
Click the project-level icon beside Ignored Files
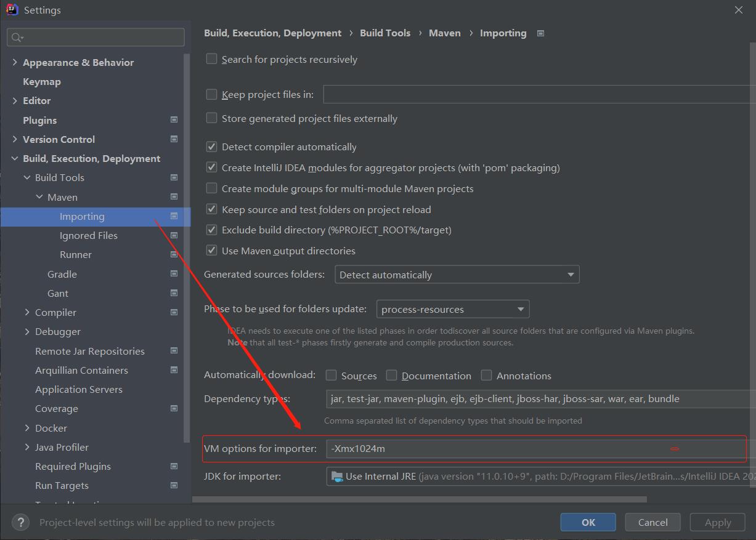[174, 235]
